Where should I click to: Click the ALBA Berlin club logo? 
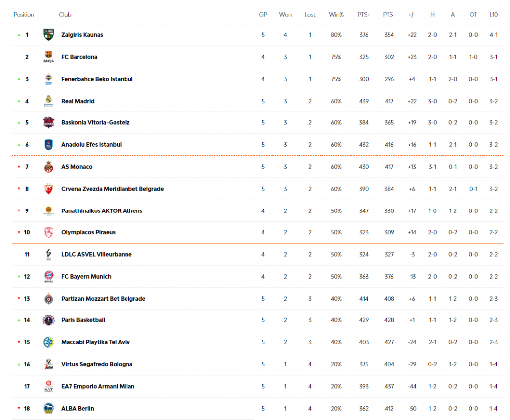(x=48, y=408)
